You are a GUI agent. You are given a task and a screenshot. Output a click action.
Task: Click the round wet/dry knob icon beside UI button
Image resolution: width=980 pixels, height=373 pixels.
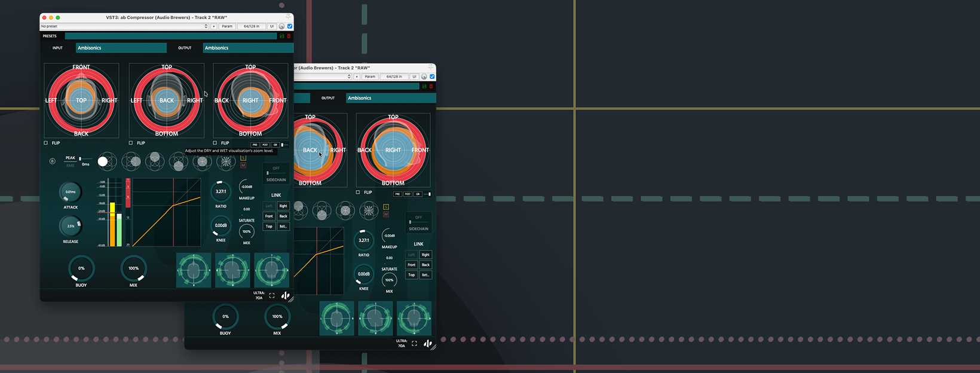[281, 26]
